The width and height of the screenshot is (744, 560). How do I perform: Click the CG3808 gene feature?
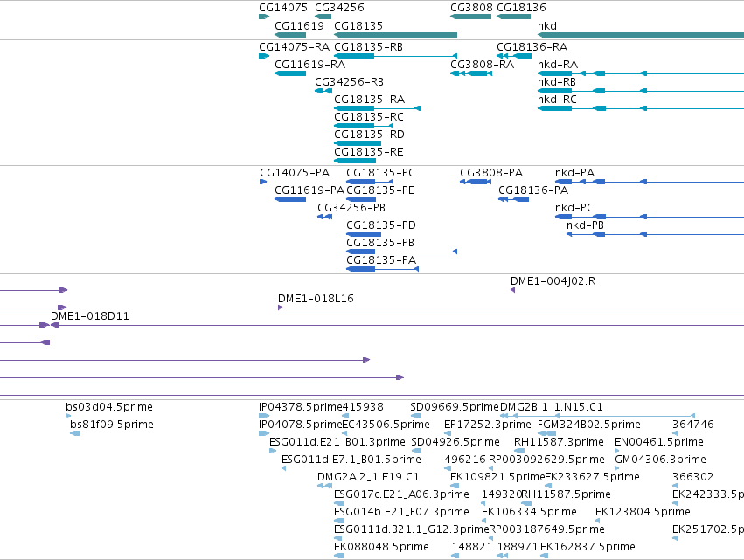click(x=471, y=17)
